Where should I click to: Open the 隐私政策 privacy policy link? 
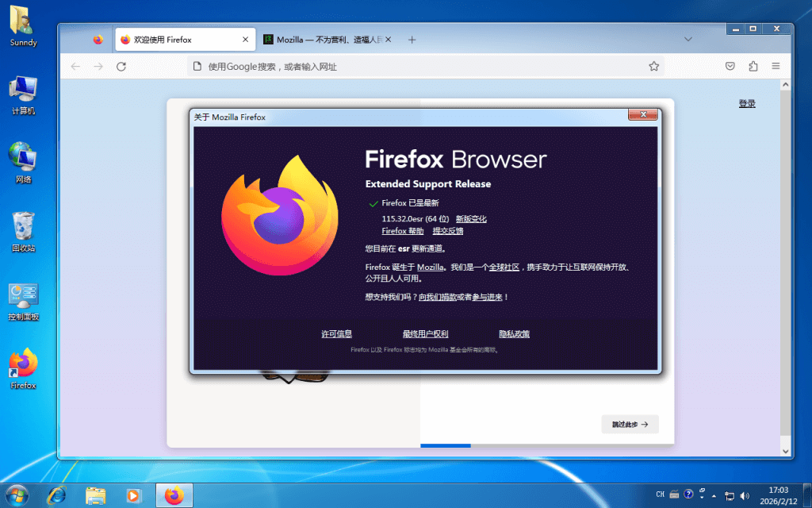[x=514, y=334]
